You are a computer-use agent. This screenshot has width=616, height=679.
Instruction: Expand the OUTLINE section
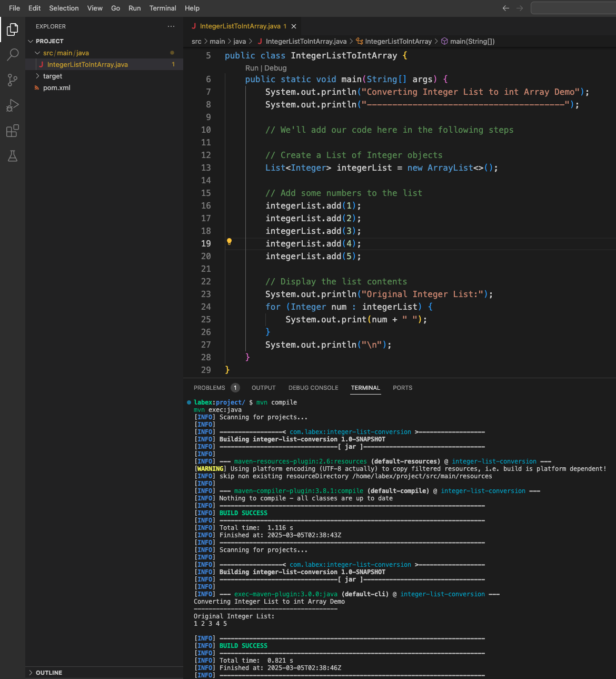48,673
